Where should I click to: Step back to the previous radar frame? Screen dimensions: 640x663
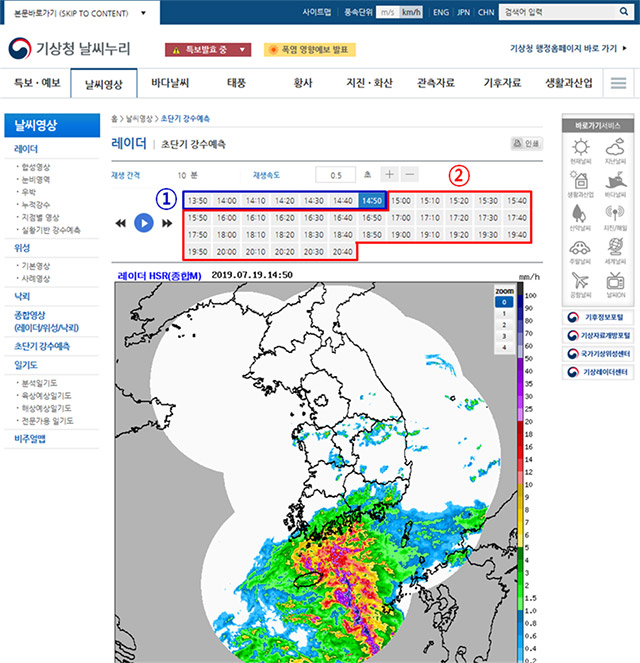pyautogui.click(x=121, y=223)
